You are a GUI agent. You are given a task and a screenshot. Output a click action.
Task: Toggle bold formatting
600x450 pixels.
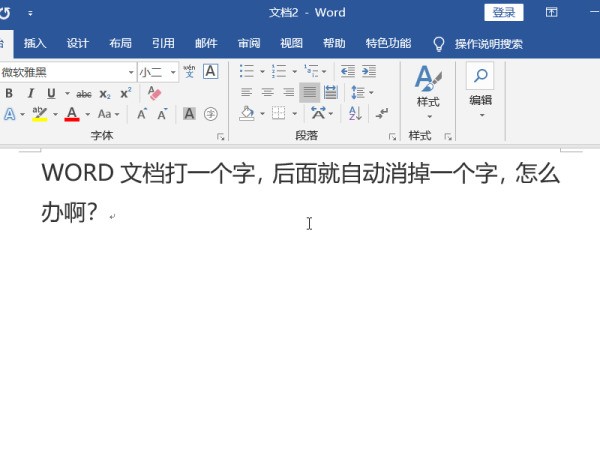point(8,93)
